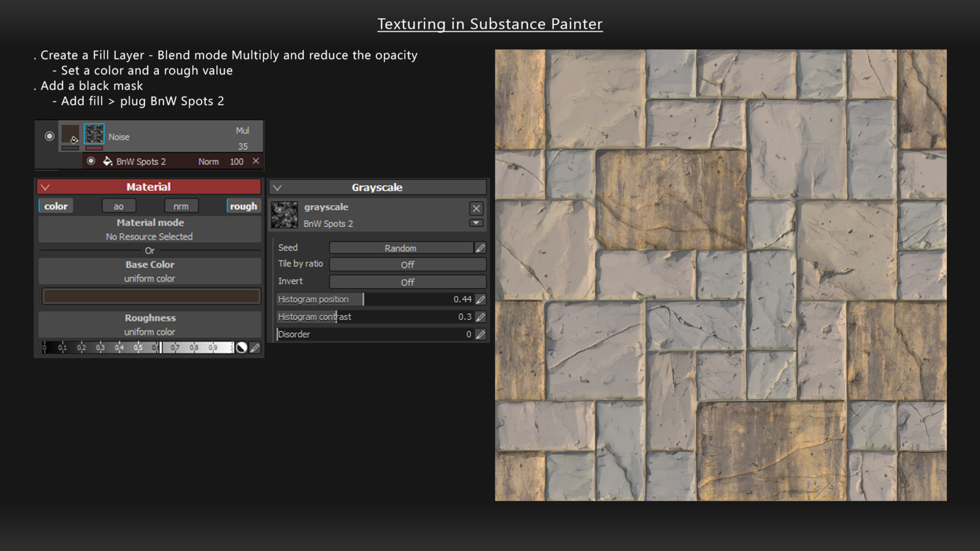Screen dimensions: 980x551
Task: Toggle visibility of BnW Spots 2 effect
Action: point(91,161)
